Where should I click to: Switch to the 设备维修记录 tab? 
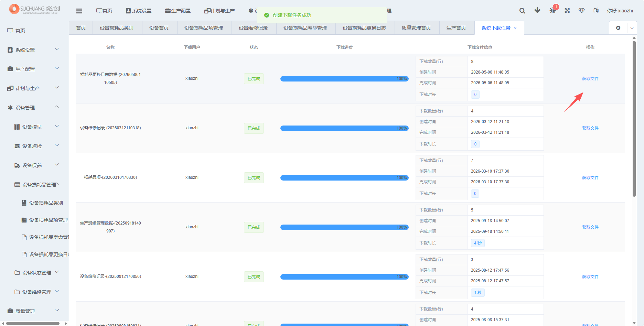pyautogui.click(x=253, y=28)
